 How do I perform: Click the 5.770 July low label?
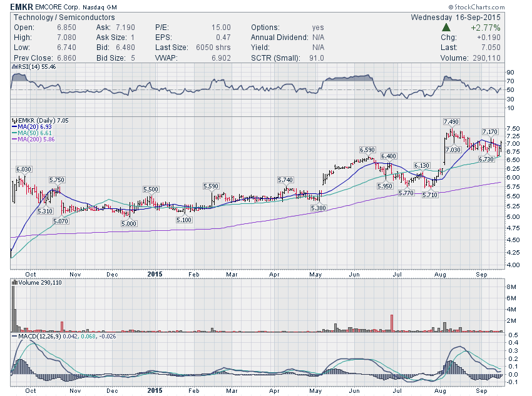tap(406, 193)
